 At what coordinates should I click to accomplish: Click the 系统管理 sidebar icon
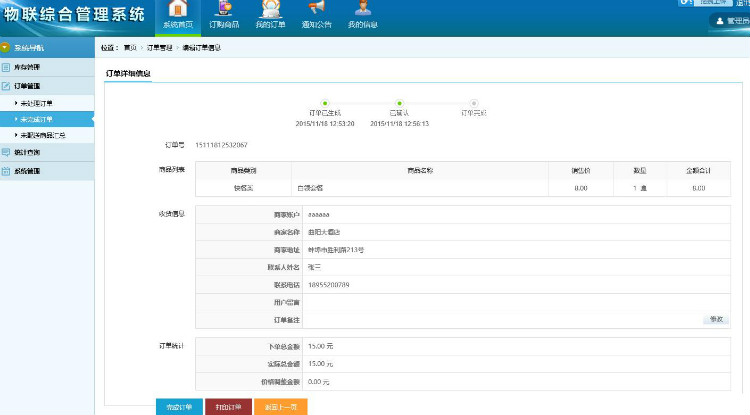(x=6, y=171)
